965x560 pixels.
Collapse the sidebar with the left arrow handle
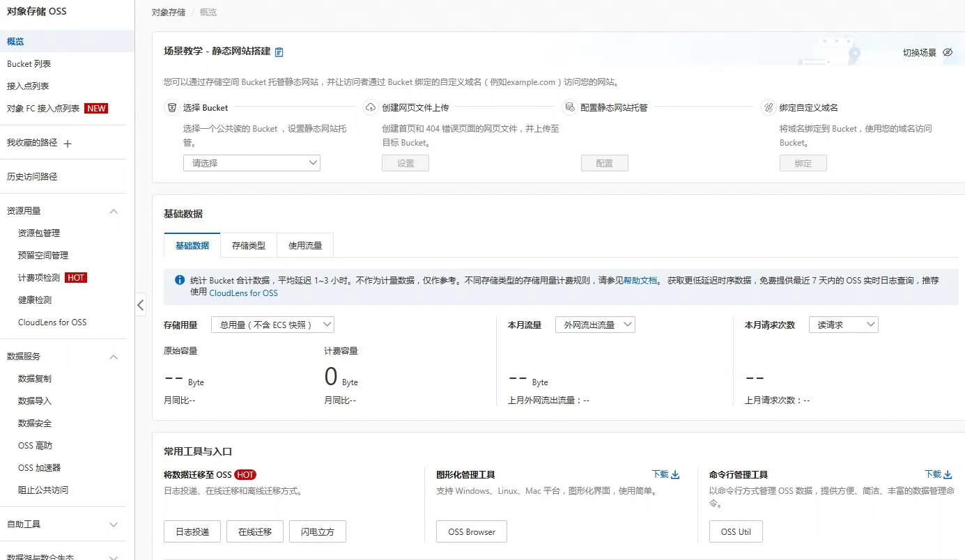(x=141, y=304)
